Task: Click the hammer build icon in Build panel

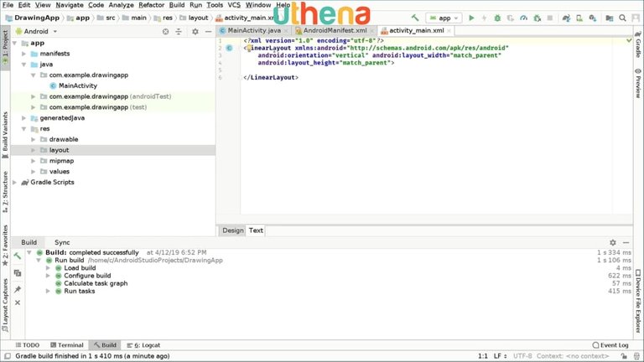Action: pyautogui.click(x=18, y=256)
